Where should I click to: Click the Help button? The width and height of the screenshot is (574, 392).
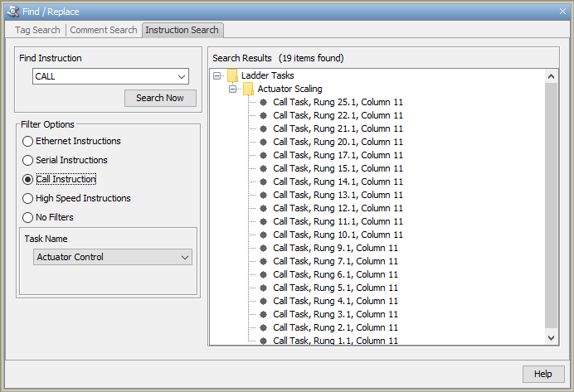tap(543, 374)
